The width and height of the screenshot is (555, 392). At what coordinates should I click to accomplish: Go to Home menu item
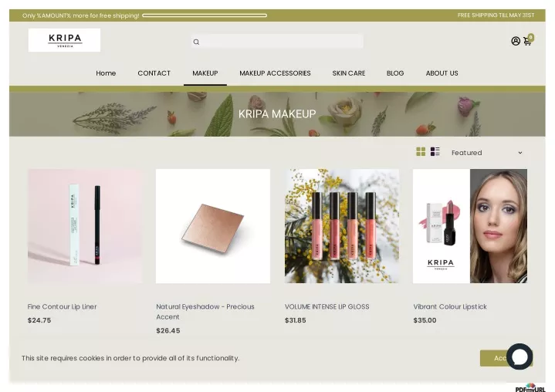coord(106,73)
